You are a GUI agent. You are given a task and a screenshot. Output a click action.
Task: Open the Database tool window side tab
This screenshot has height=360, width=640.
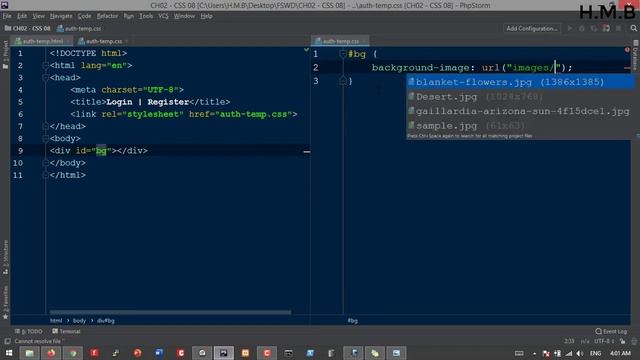[x=636, y=54]
